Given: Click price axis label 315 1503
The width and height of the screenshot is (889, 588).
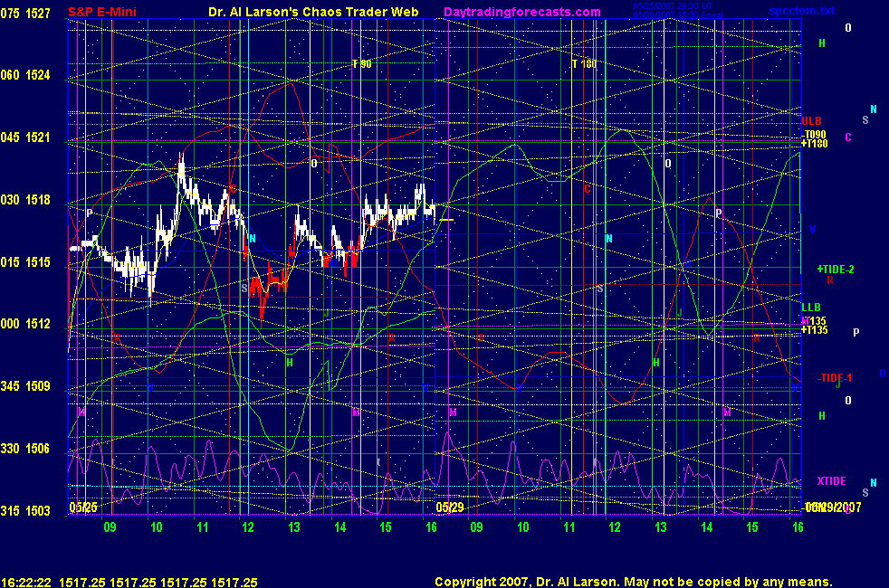Looking at the screenshot, I should click(x=25, y=510).
